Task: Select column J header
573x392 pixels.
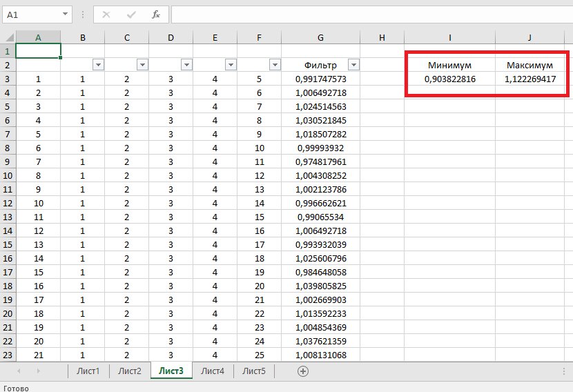Action: (530, 37)
